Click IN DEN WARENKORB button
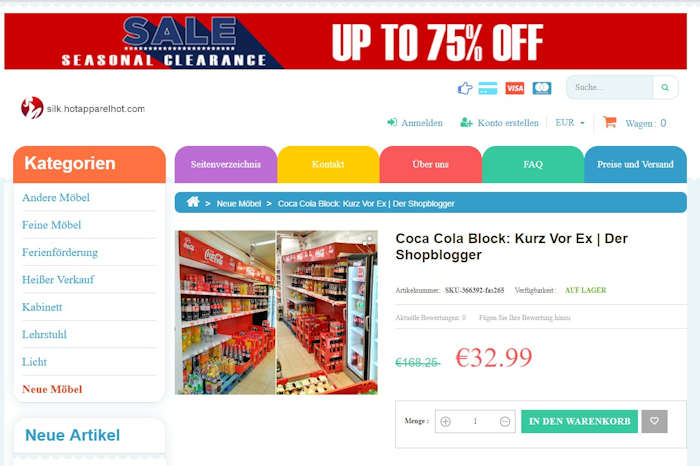This screenshot has height=466, width=700. pos(579,421)
